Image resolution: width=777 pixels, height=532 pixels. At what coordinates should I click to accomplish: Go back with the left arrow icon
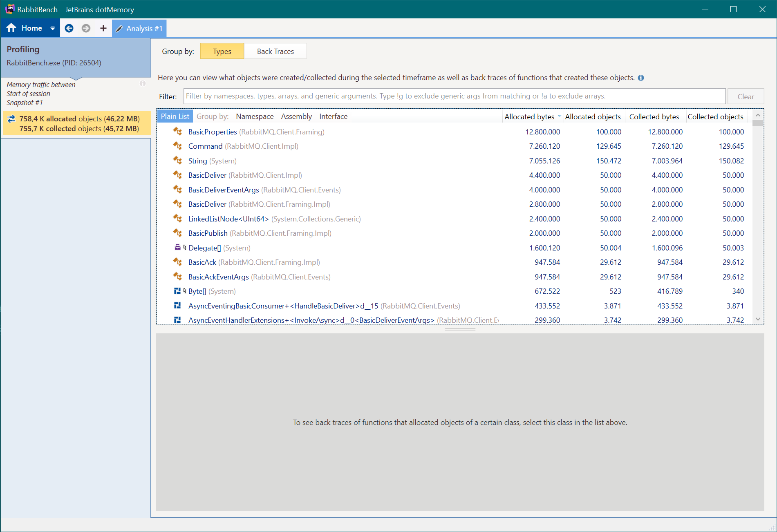[69, 28]
